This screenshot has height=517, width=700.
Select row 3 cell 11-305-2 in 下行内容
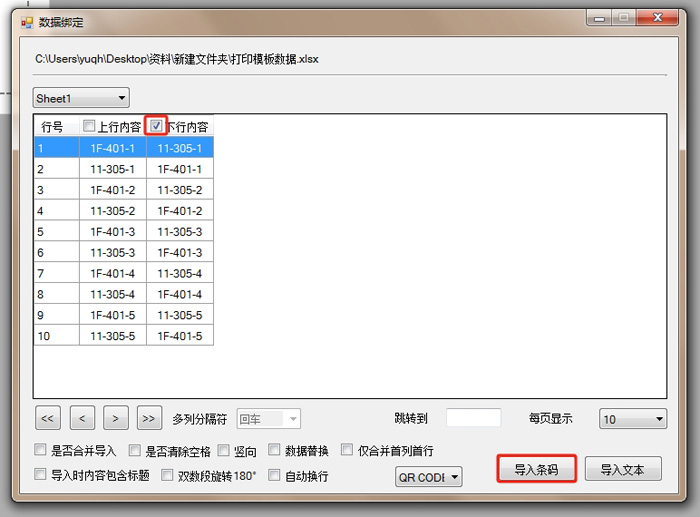(x=180, y=189)
